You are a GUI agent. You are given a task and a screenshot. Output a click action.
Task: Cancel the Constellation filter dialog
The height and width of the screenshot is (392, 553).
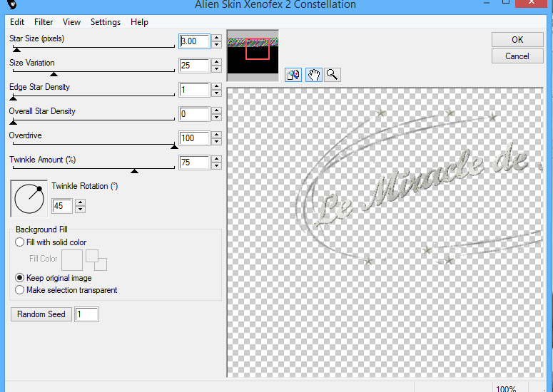click(x=517, y=56)
